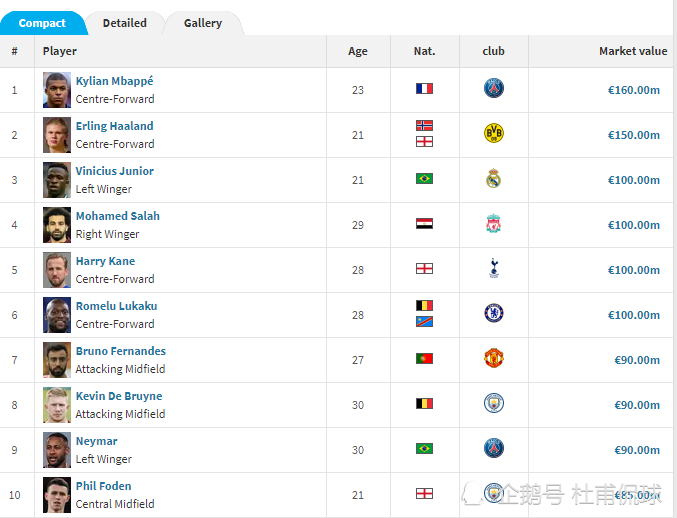Click the Chelsea club crest

[494, 313]
